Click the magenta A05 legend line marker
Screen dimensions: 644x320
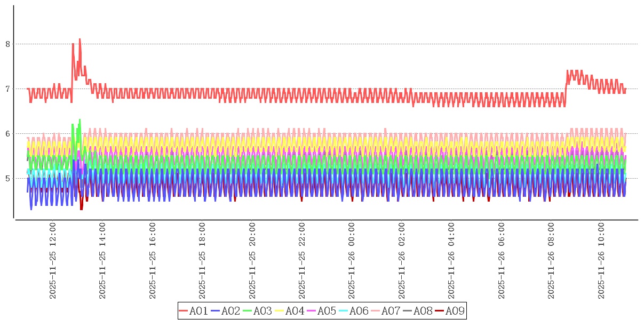click(x=312, y=311)
